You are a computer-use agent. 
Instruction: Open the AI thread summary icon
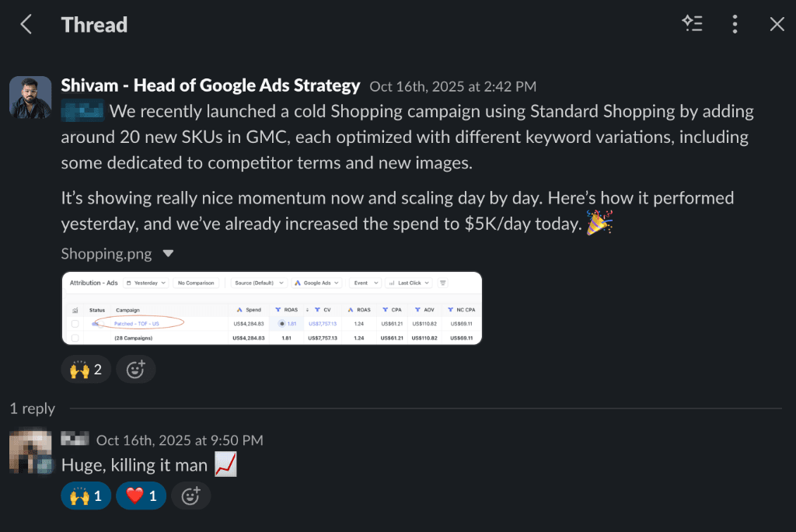tap(693, 23)
